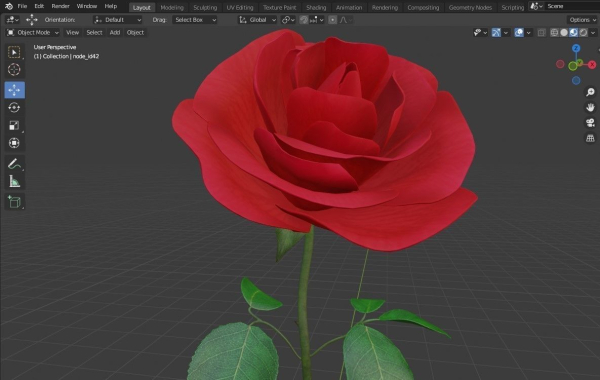Open the viewport Object menu
The width and height of the screenshot is (600, 380).
click(135, 33)
